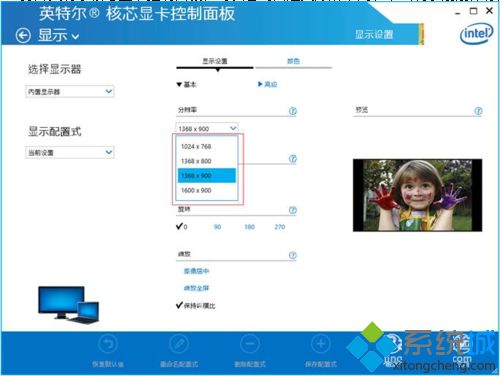Collapse the 基本 settings section
Viewport: 500px width, 376px height.
coord(187,84)
